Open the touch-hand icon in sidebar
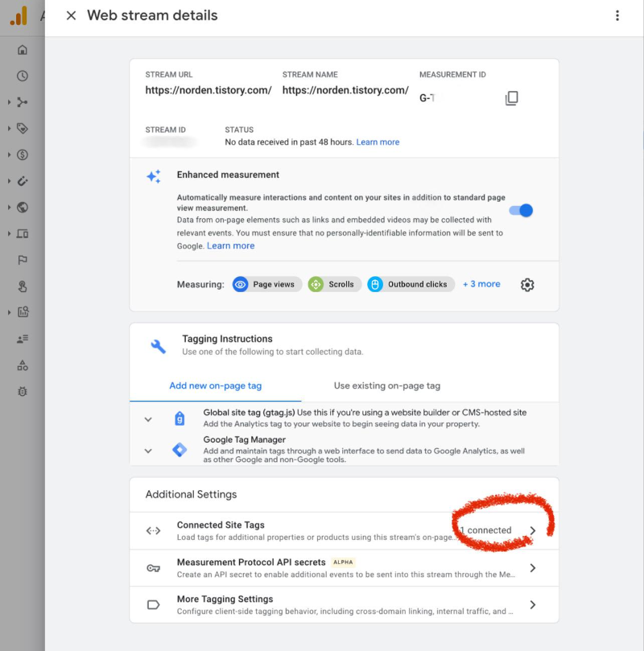The width and height of the screenshot is (644, 651). tap(23, 286)
